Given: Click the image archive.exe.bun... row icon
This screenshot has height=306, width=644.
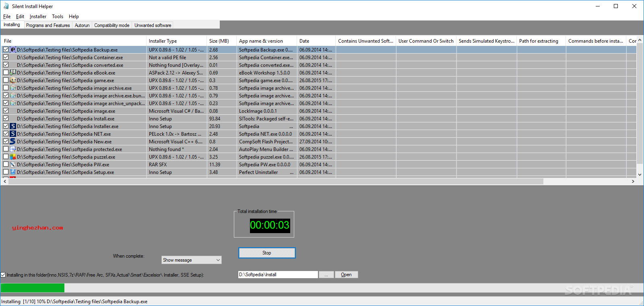Looking at the screenshot, I should point(13,96).
